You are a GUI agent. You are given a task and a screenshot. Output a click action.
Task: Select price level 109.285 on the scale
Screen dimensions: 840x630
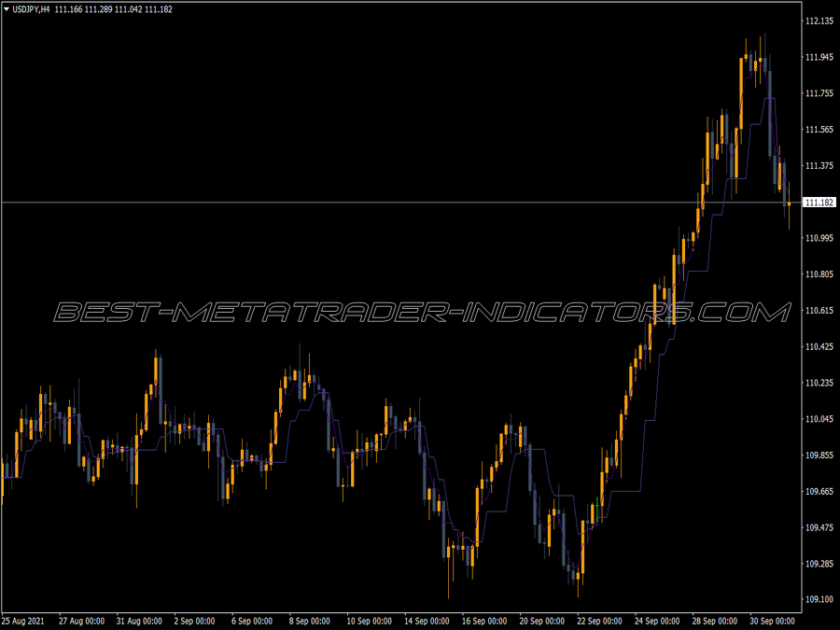click(x=819, y=564)
